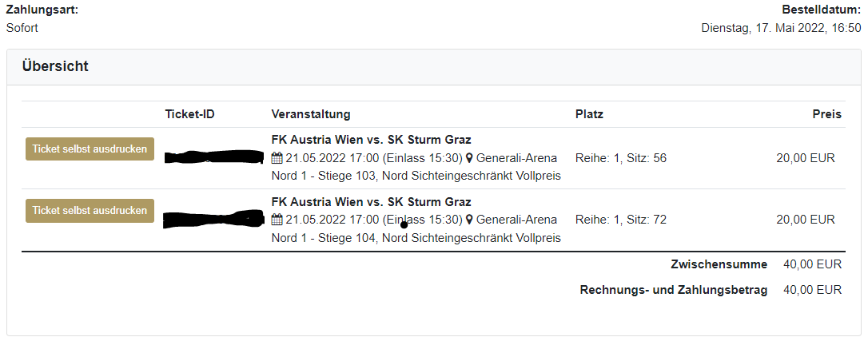This screenshot has width=868, height=341.
Task: Click location pin icon for seat 56 ticket
Action: coord(469,159)
